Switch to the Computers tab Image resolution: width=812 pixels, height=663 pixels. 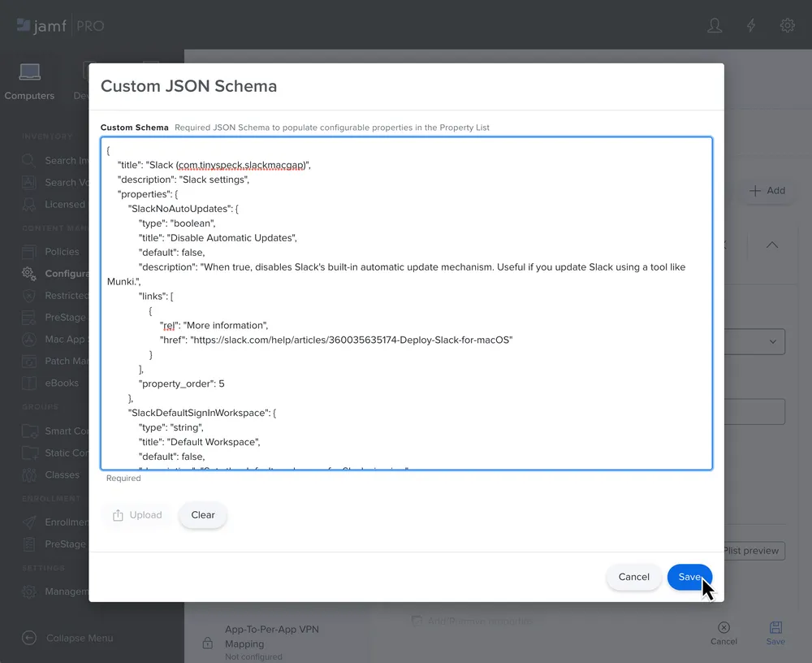click(x=29, y=80)
